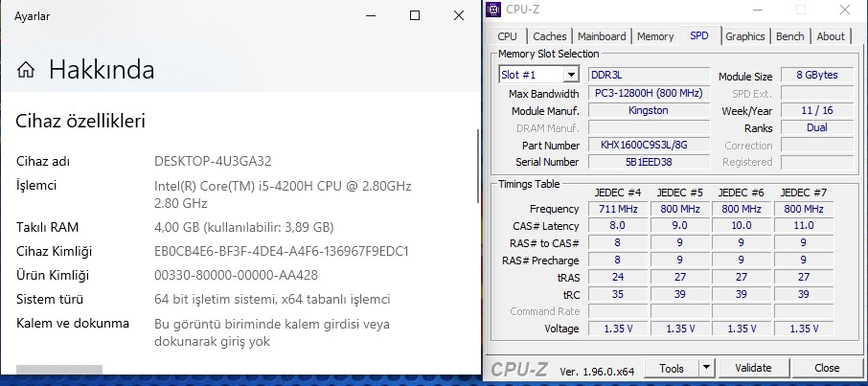868x386 pixels.
Task: Click part number KHX1600C9S3L/8G field
Action: tap(649, 145)
